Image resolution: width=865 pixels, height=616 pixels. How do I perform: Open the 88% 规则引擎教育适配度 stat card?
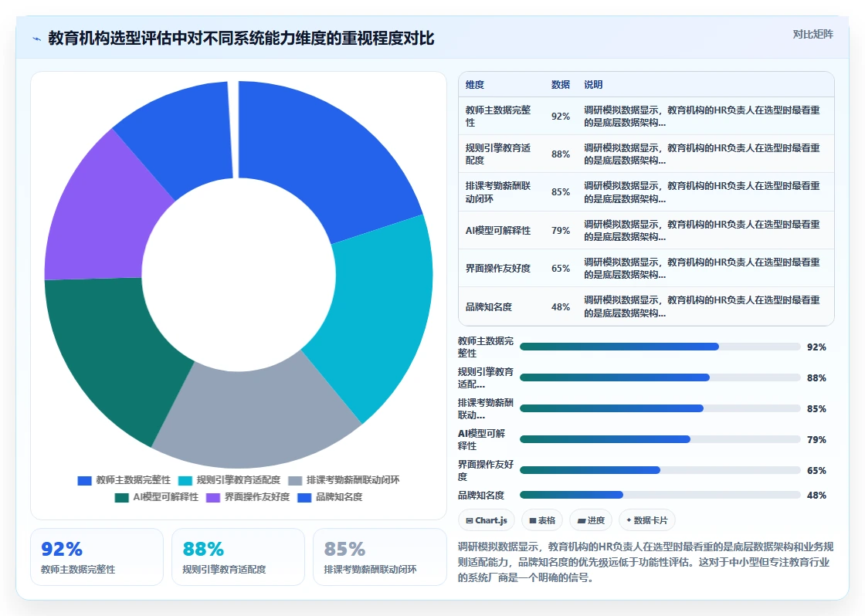tap(238, 557)
